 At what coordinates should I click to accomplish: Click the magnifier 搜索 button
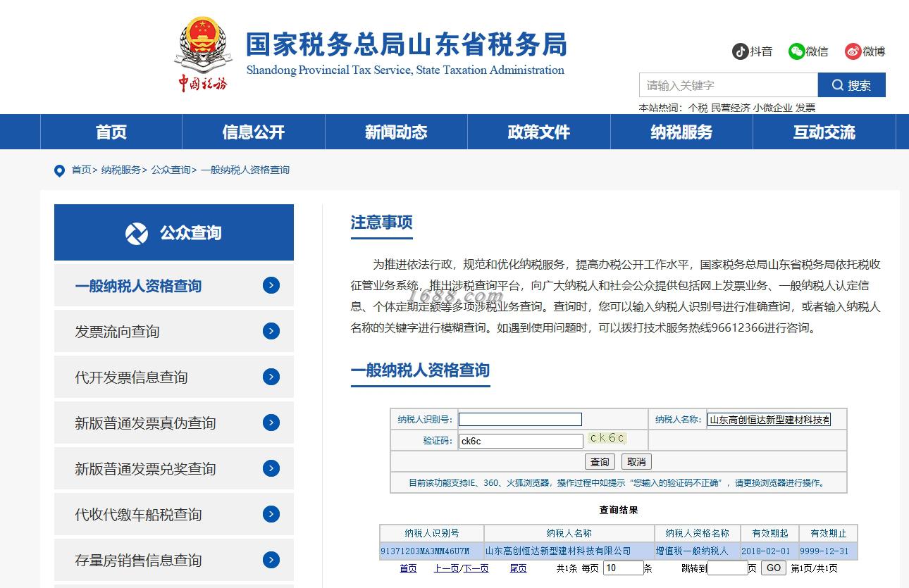[851, 85]
